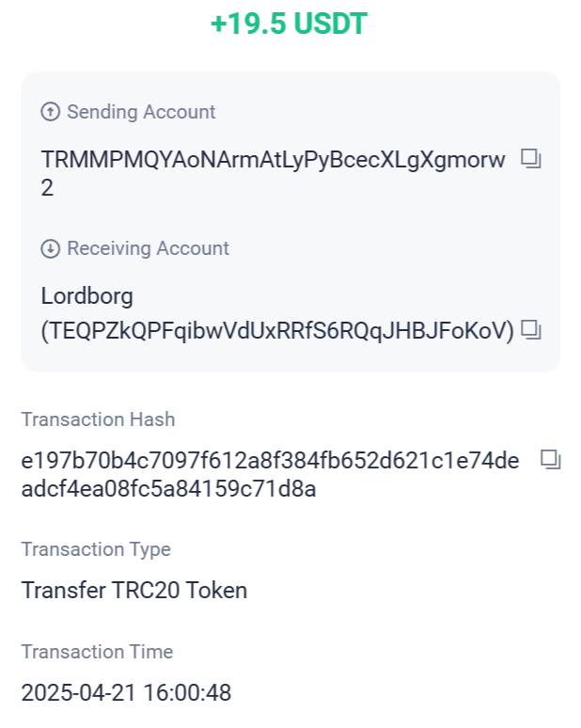Screen dimensions: 581x728
Task: Open sending address starting with TRMMPMQY
Action: [x=273, y=174]
